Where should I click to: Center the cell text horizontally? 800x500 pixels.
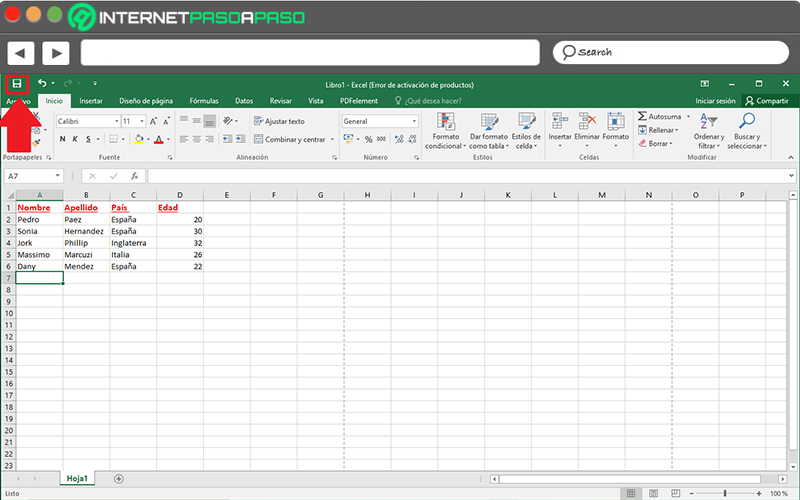[197, 139]
